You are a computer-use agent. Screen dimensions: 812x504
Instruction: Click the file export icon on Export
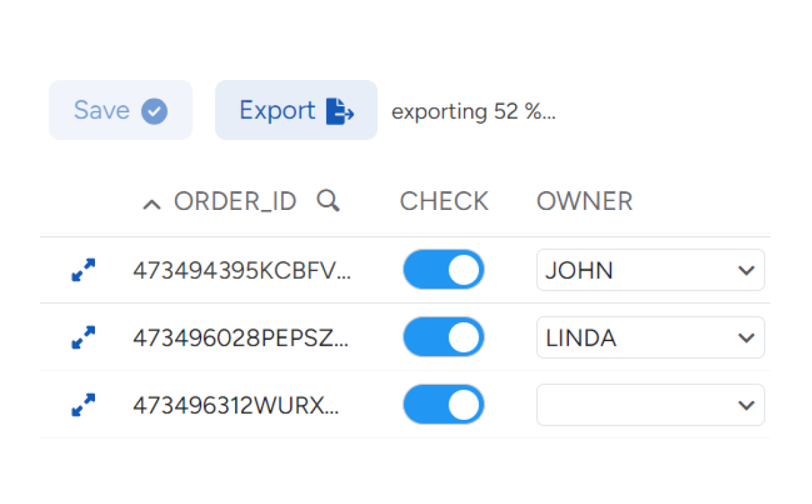(340, 111)
